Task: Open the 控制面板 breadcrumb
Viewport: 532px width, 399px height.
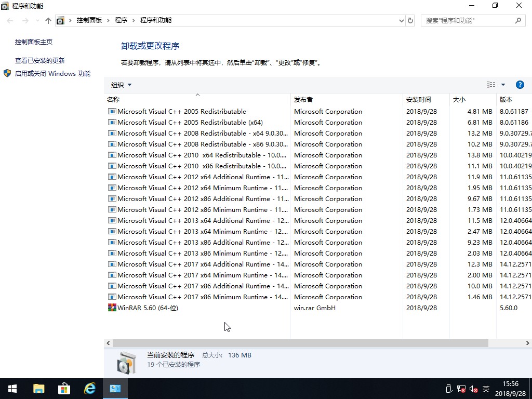Action: coord(89,20)
